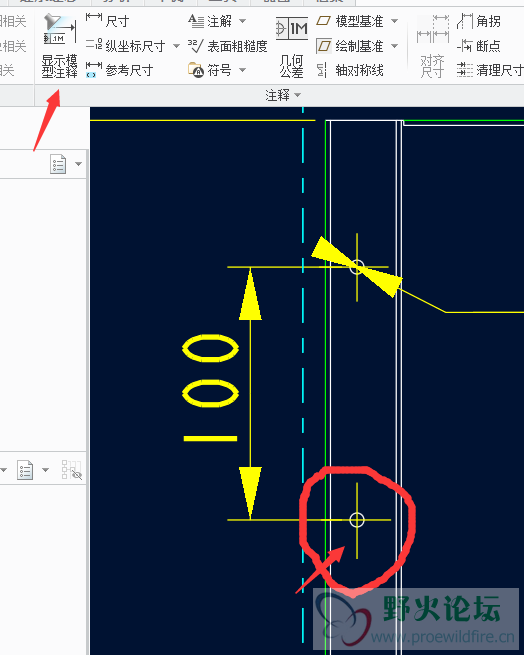Open the upper panel list settings dropdown
Viewport: 524px width, 655px height.
tap(79, 164)
